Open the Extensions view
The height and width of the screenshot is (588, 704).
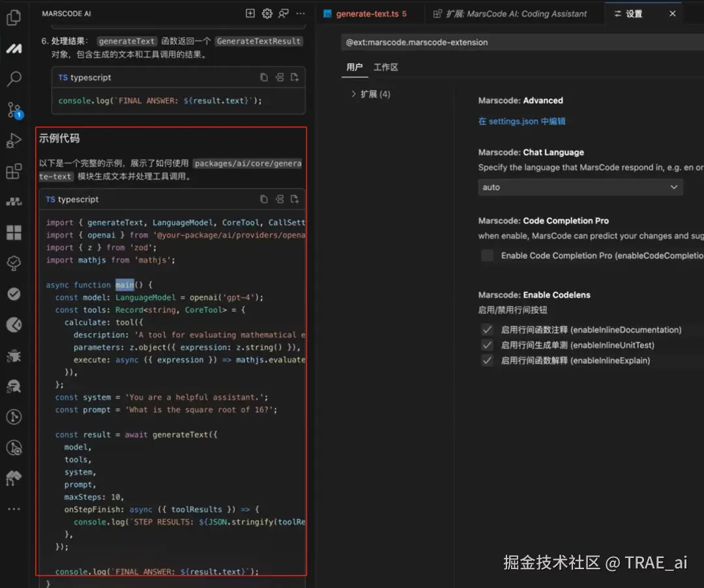(x=14, y=171)
